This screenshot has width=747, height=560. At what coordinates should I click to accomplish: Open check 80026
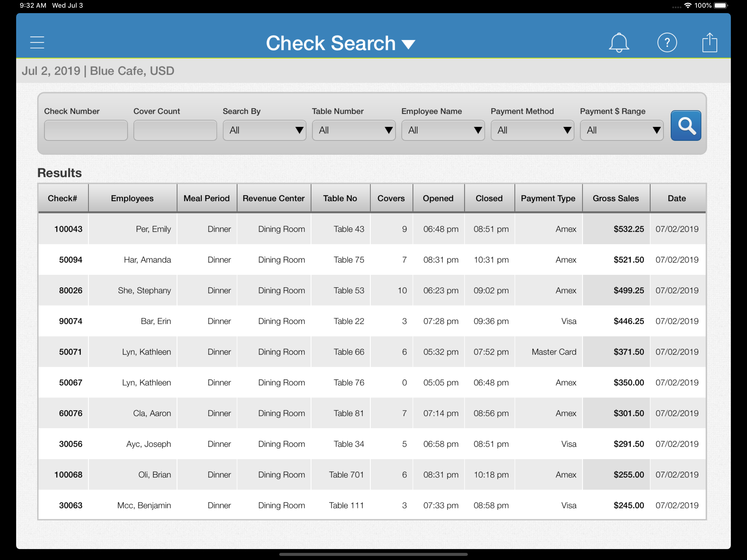click(x=71, y=290)
